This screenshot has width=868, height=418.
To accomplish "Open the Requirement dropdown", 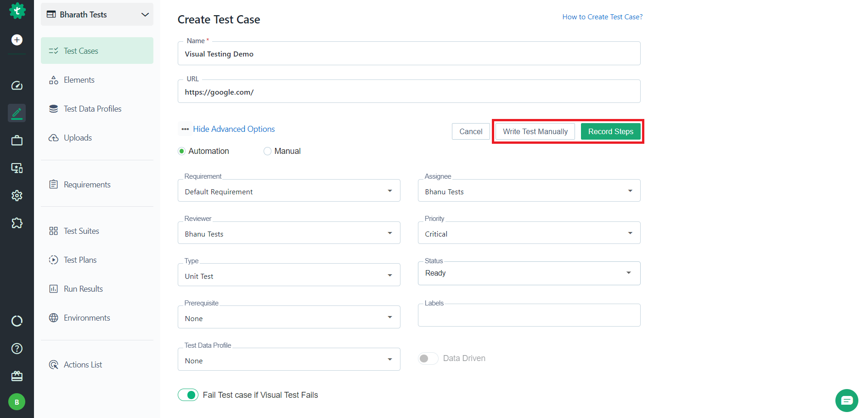I will tap(289, 191).
